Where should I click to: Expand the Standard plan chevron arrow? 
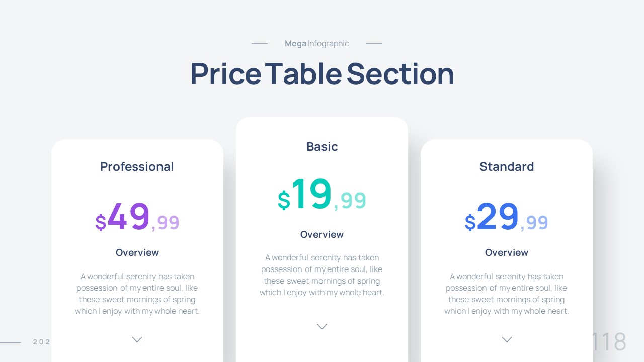click(507, 340)
